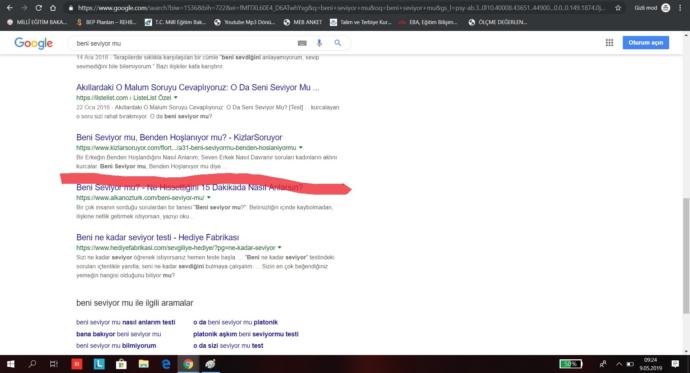The image size is (690, 373).
Task: Go to the browser home page
Action: point(53,8)
